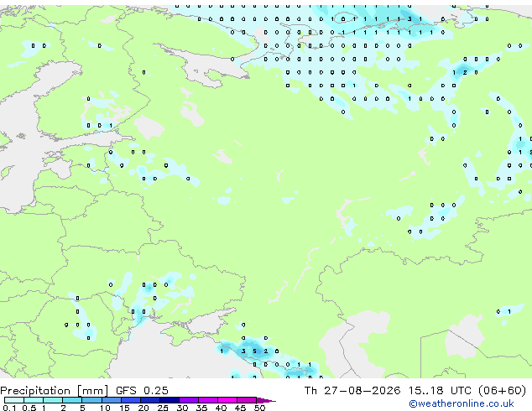Click the '50' legend scale label
The height and width of the screenshot is (411, 532).
[259, 408]
